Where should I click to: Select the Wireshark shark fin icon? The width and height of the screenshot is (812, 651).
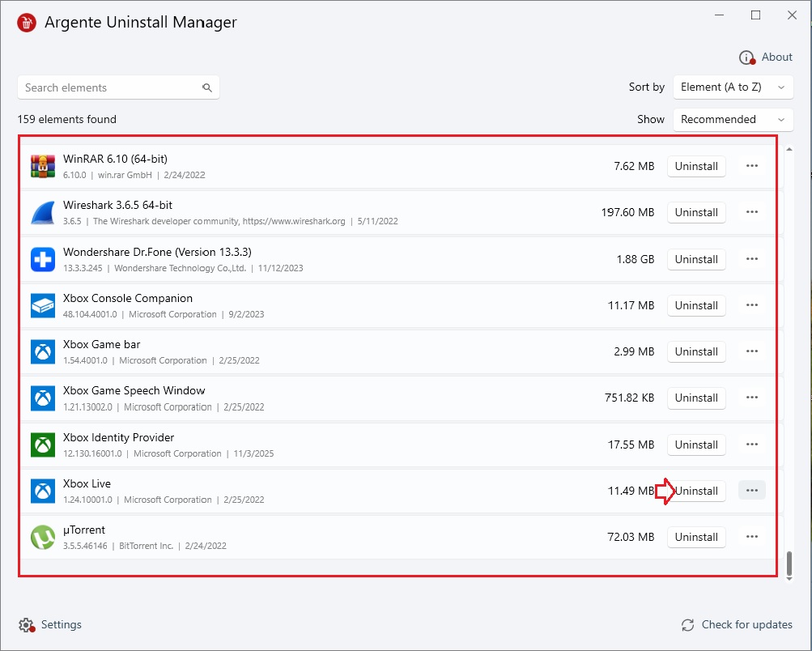click(x=43, y=213)
